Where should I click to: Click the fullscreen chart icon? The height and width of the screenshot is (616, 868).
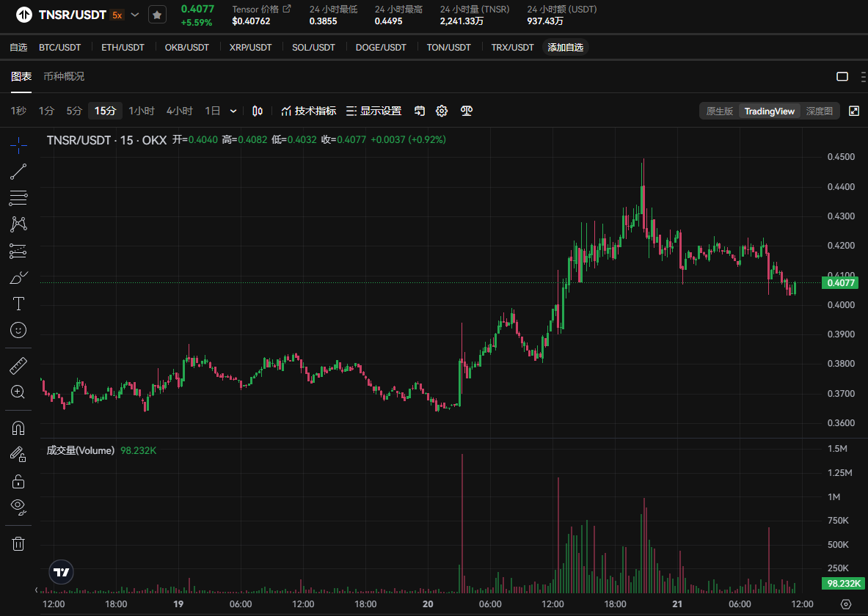click(853, 111)
